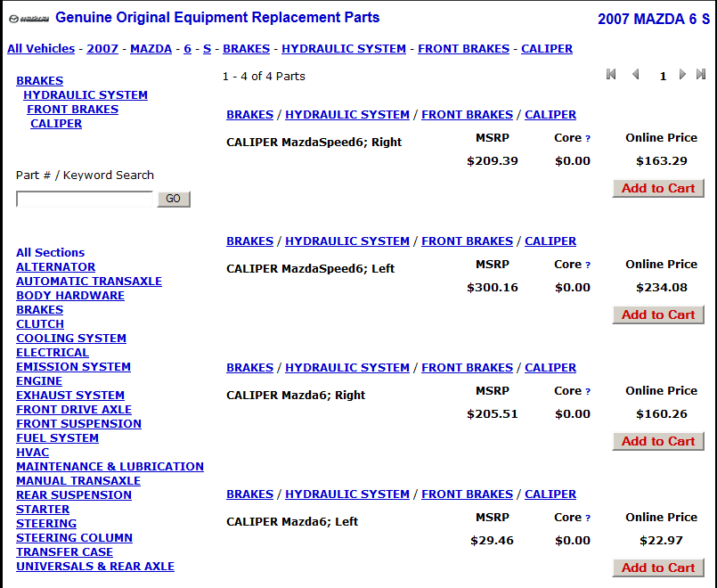The height and width of the screenshot is (588, 717).
Task: Open the EXHAUST SYSTEM section
Action: pyautogui.click(x=70, y=395)
